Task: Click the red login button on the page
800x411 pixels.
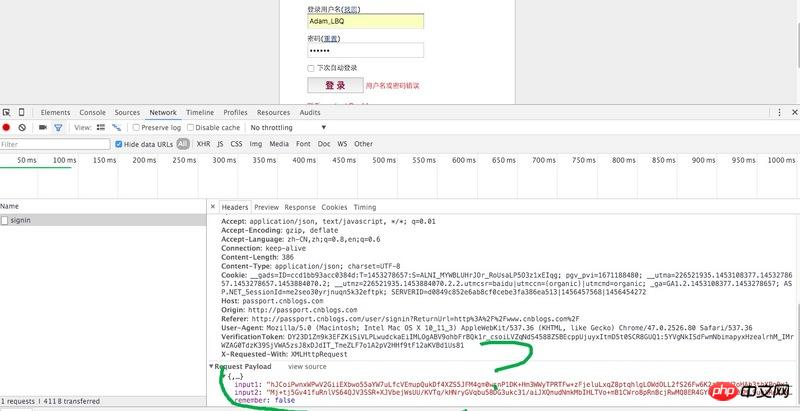Action: click(x=335, y=85)
